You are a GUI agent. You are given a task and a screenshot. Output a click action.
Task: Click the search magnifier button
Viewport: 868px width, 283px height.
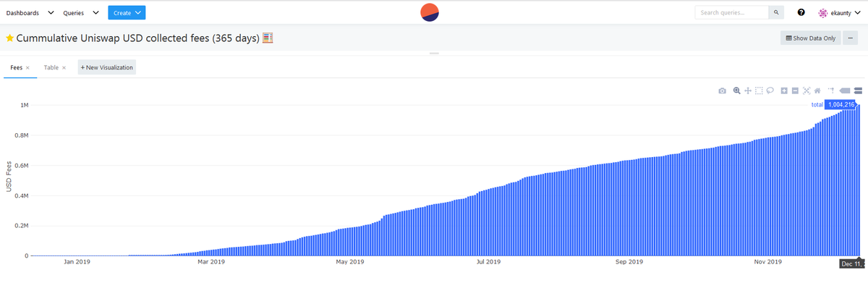pos(776,12)
